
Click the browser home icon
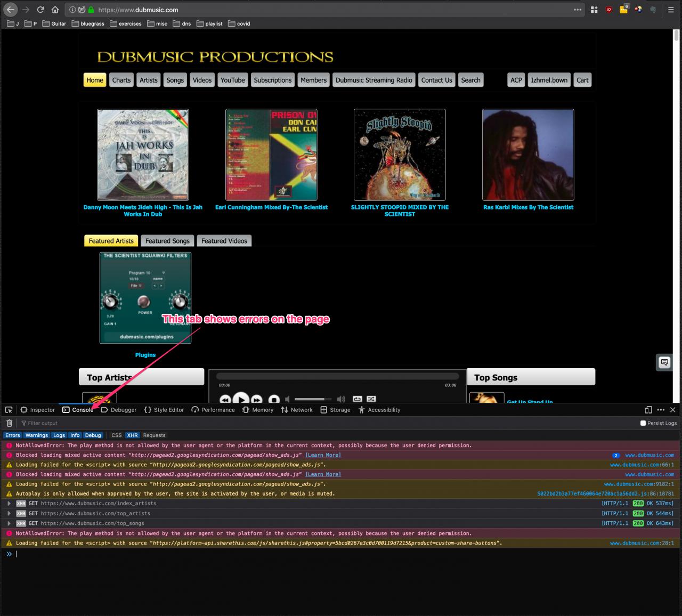(x=55, y=10)
